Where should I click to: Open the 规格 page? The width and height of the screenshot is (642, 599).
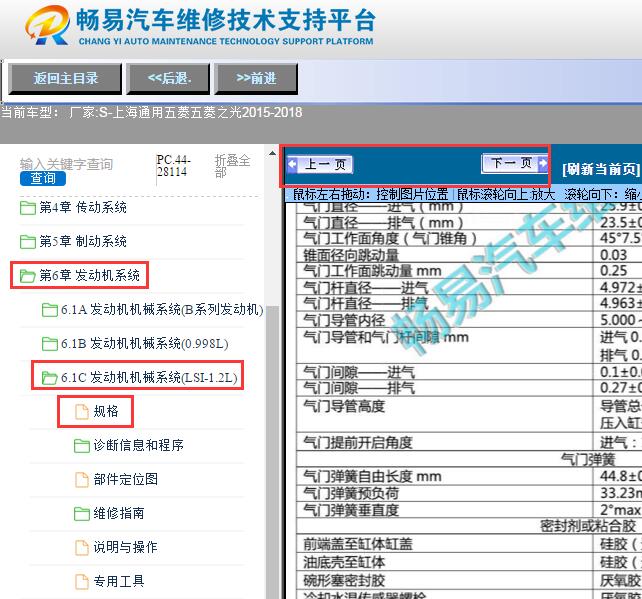(106, 411)
